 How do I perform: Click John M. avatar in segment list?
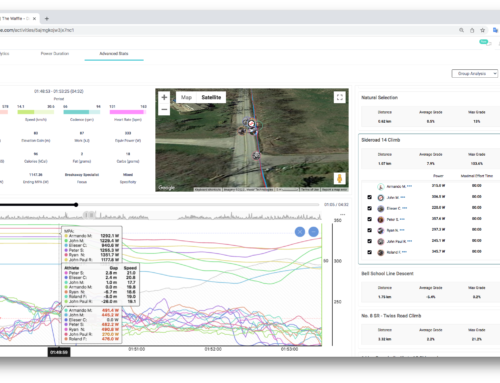pyautogui.click(x=381, y=198)
